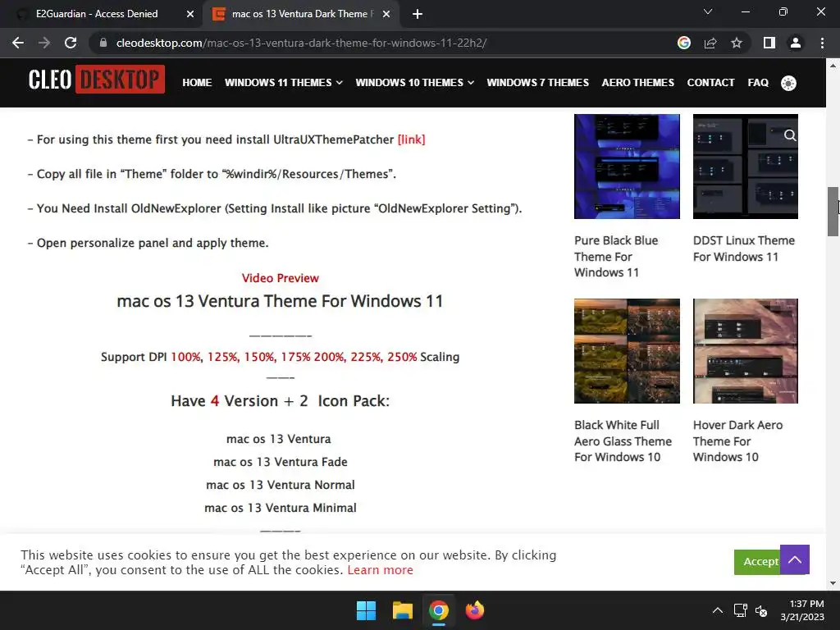Open DDST Linux Theme For Windows 11 link
Screen dimensions: 840x630
743,249
